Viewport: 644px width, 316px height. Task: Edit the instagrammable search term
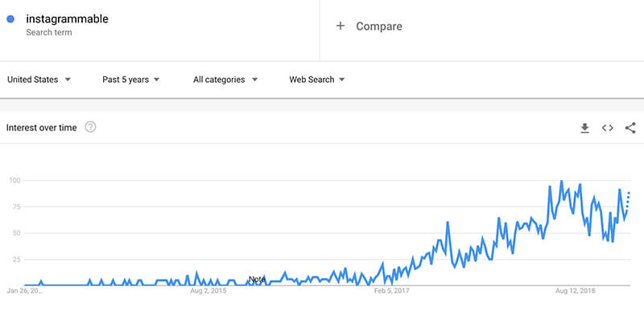tap(67, 18)
